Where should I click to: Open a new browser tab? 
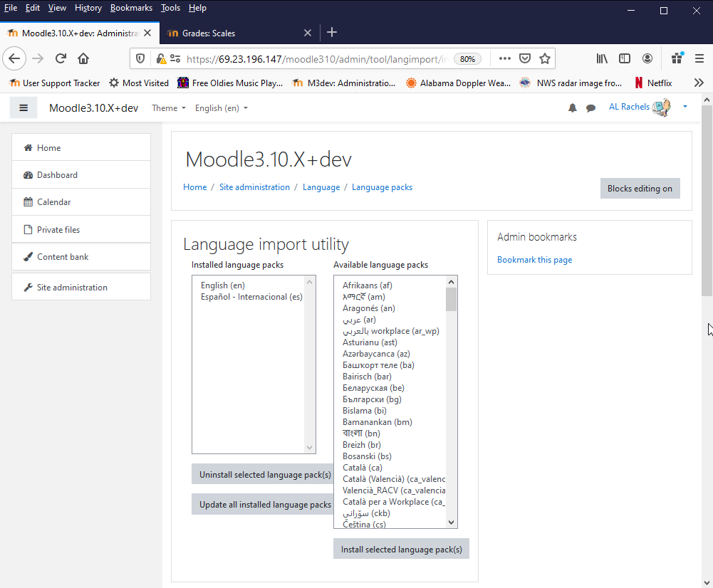[332, 32]
